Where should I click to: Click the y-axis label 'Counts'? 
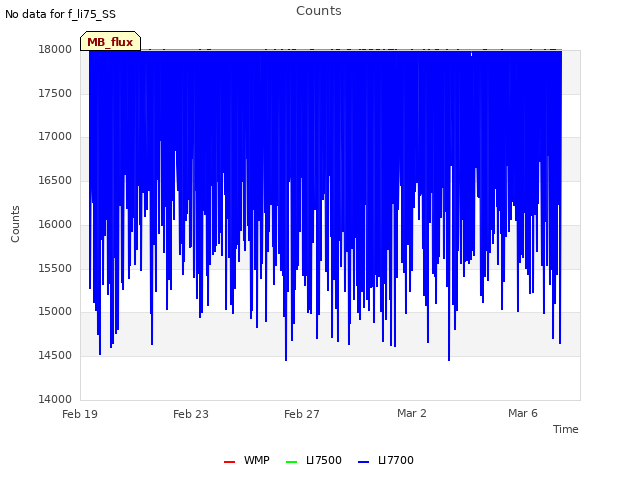(x=15, y=224)
